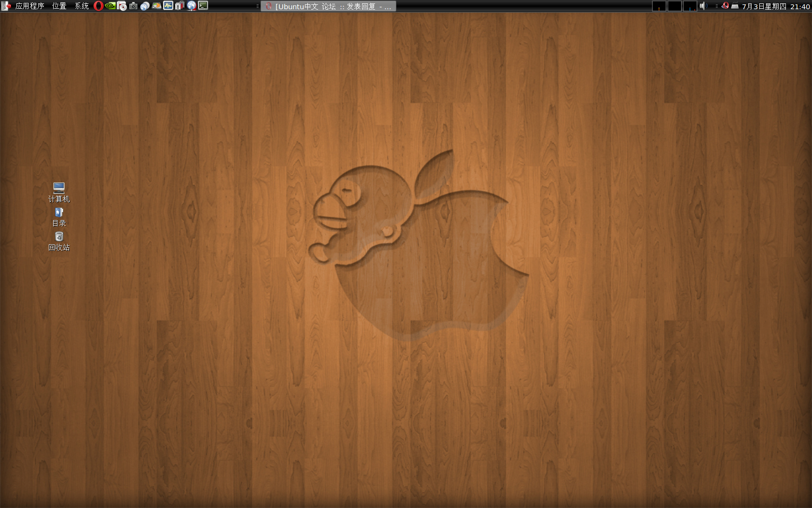Screen dimensions: 812x508
Task: Open the NVIDIA settings launcher
Action: click(110, 6)
